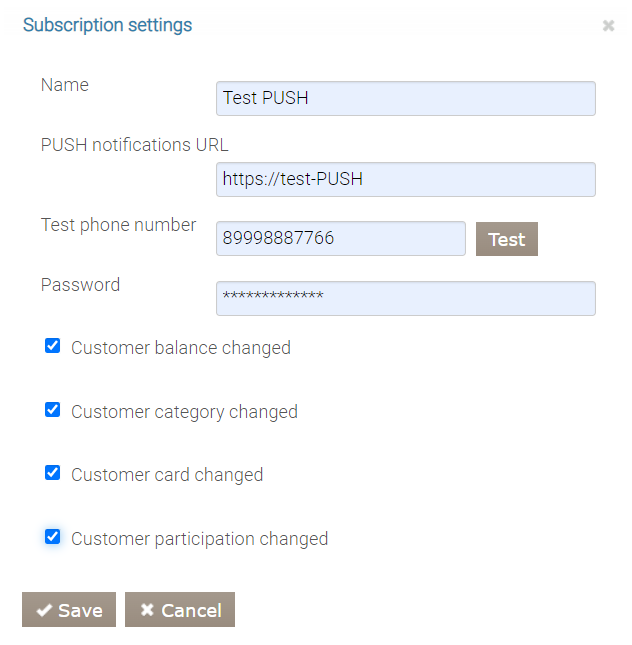Click the 'Password' field label
The image size is (632, 645).
[80, 285]
